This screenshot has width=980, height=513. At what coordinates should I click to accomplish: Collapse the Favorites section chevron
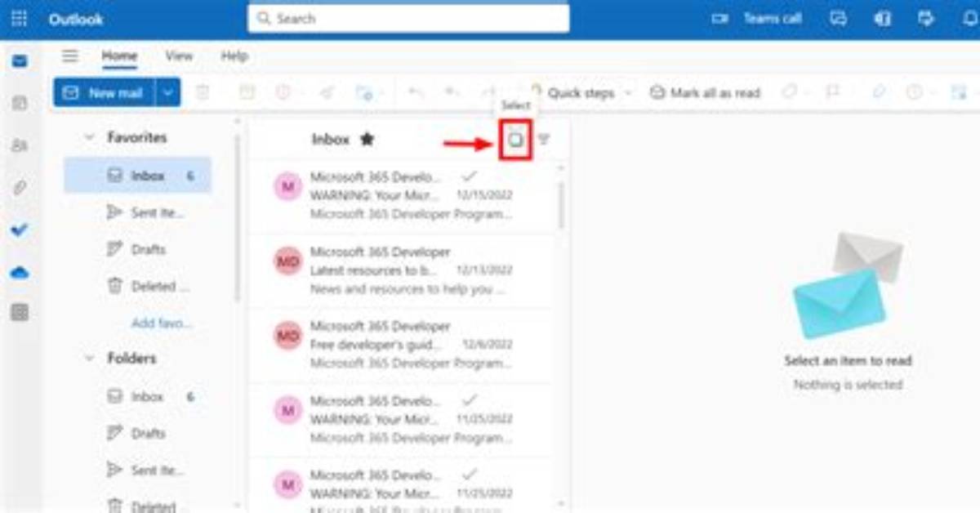[x=89, y=138]
